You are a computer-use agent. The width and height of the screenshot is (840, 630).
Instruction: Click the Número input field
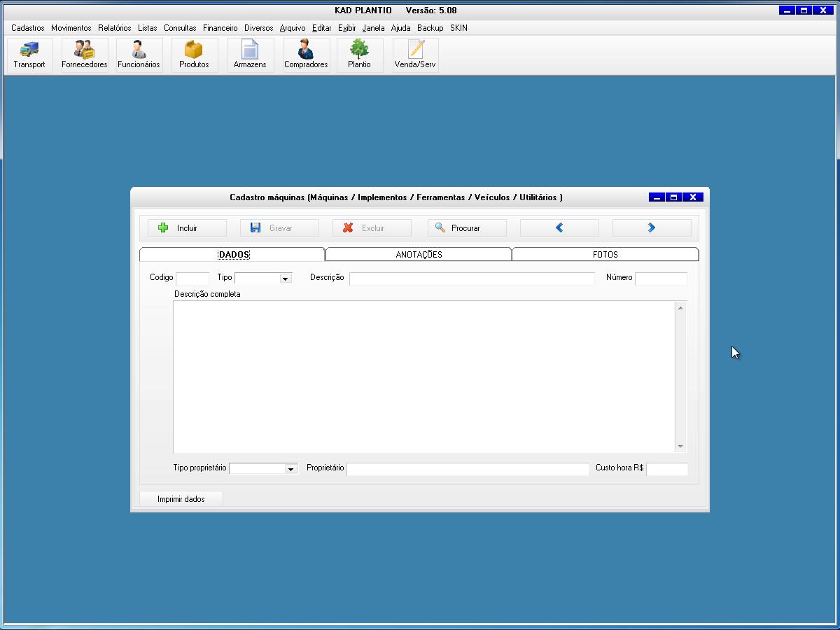tap(661, 278)
